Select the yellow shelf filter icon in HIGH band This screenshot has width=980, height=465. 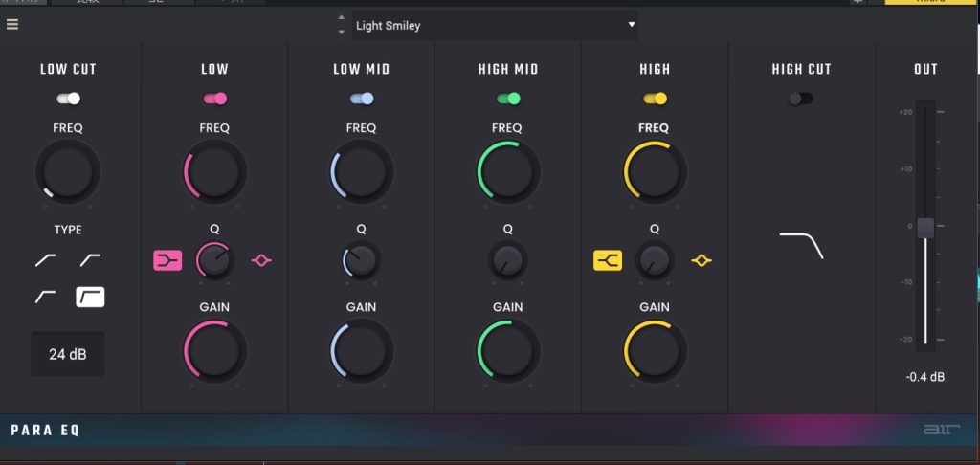(x=608, y=259)
